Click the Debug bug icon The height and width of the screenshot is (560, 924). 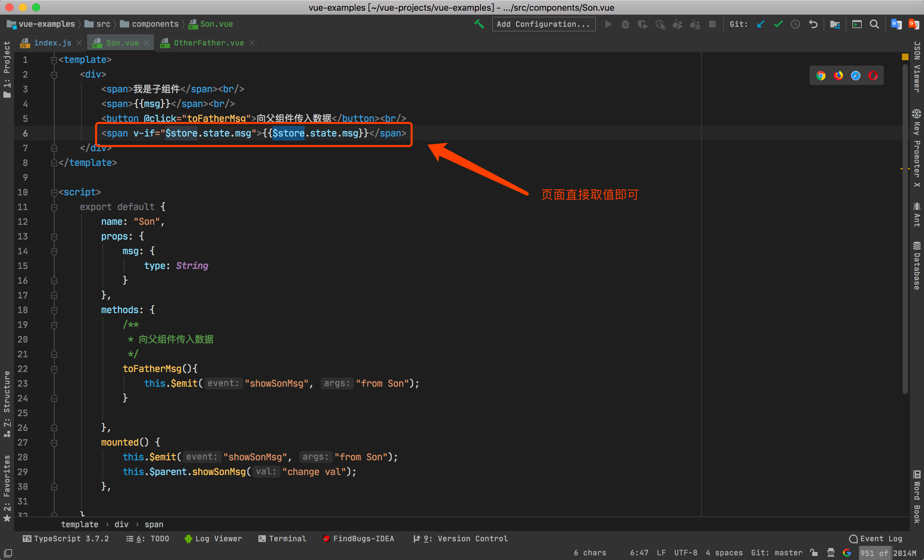click(625, 24)
